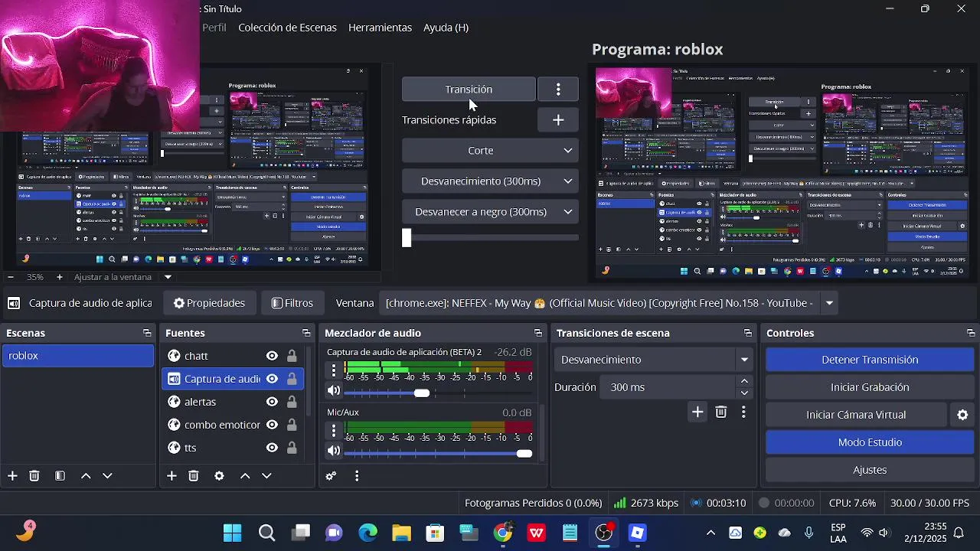The width and height of the screenshot is (980, 551).
Task: Hide the combo emoticon source
Action: (272, 425)
